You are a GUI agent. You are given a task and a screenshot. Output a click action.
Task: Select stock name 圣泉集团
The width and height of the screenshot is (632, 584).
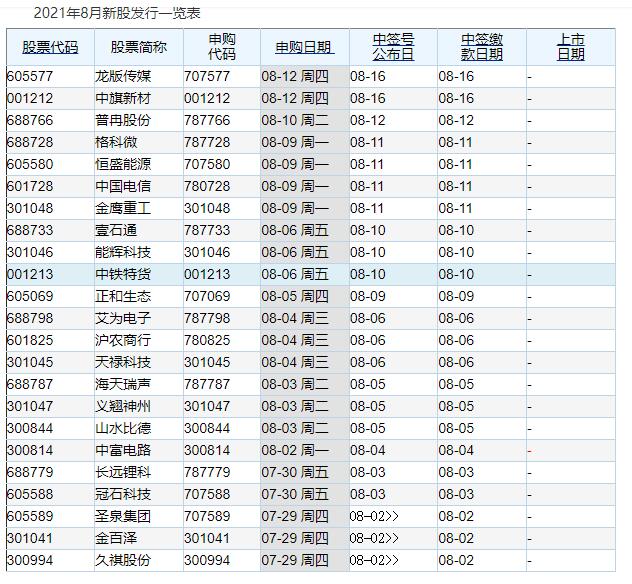(x=123, y=516)
